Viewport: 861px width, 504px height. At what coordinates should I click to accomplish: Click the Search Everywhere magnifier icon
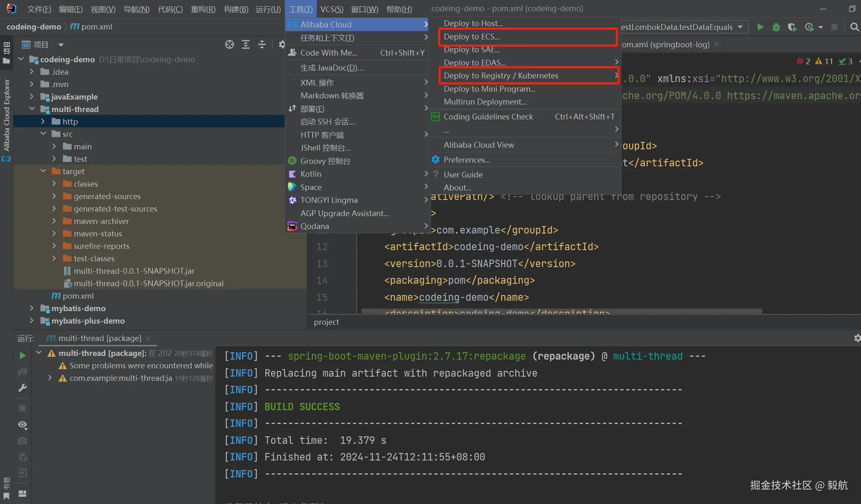tap(854, 27)
